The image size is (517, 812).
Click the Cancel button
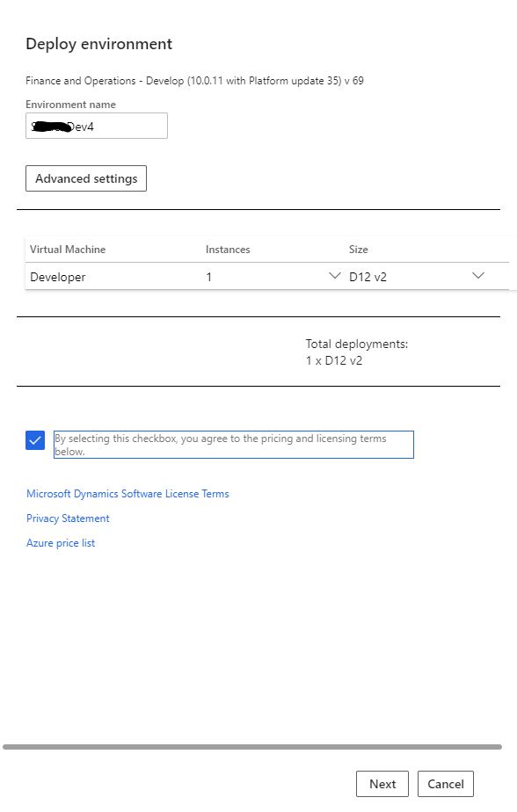446,784
